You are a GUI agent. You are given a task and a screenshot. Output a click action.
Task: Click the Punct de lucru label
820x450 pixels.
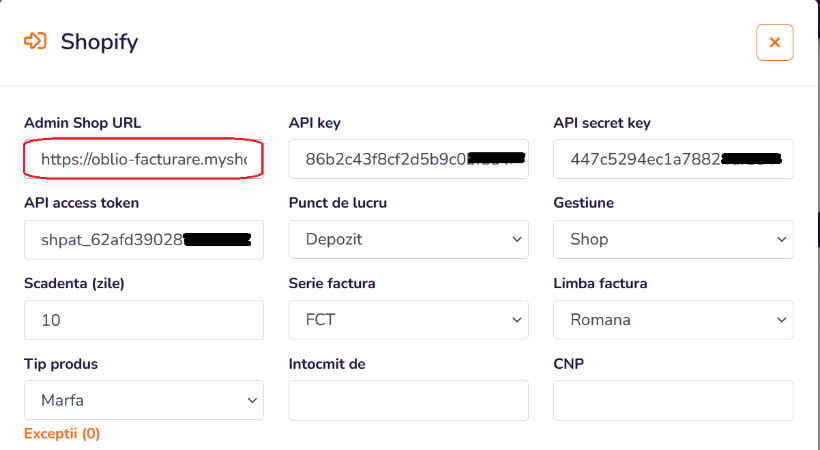coord(338,203)
